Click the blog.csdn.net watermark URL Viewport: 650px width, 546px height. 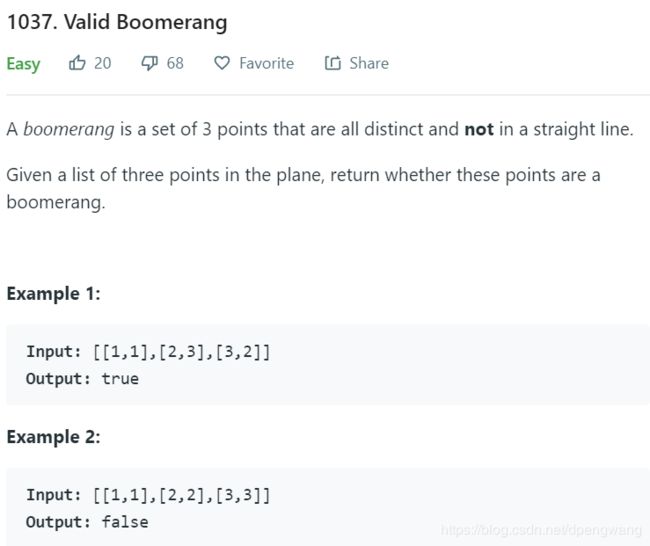click(541, 530)
